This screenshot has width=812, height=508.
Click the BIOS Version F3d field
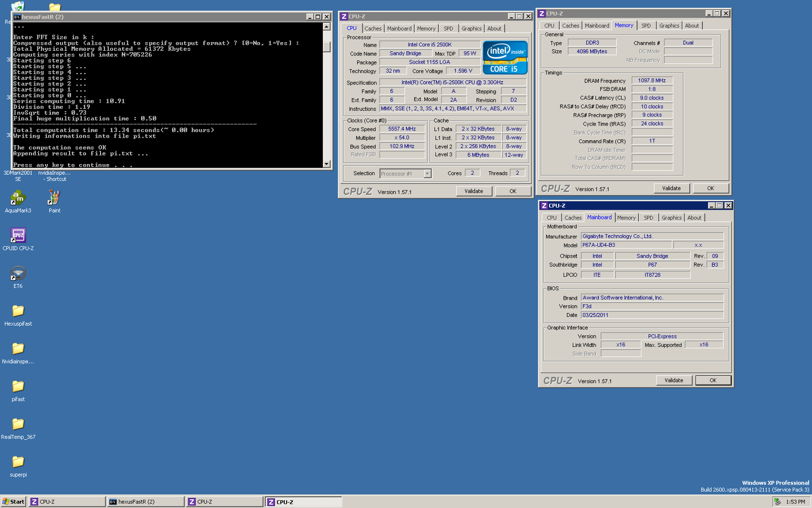[x=652, y=306]
